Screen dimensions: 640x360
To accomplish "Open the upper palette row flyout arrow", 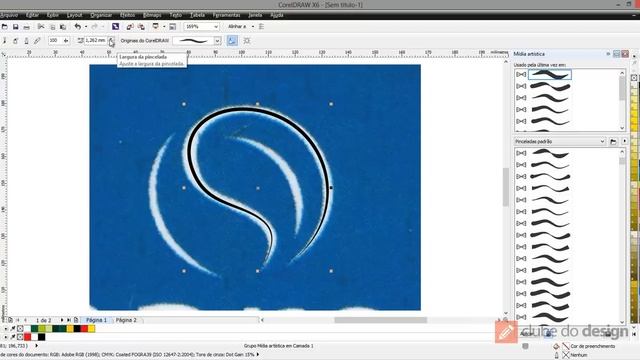I will tap(6, 328).
